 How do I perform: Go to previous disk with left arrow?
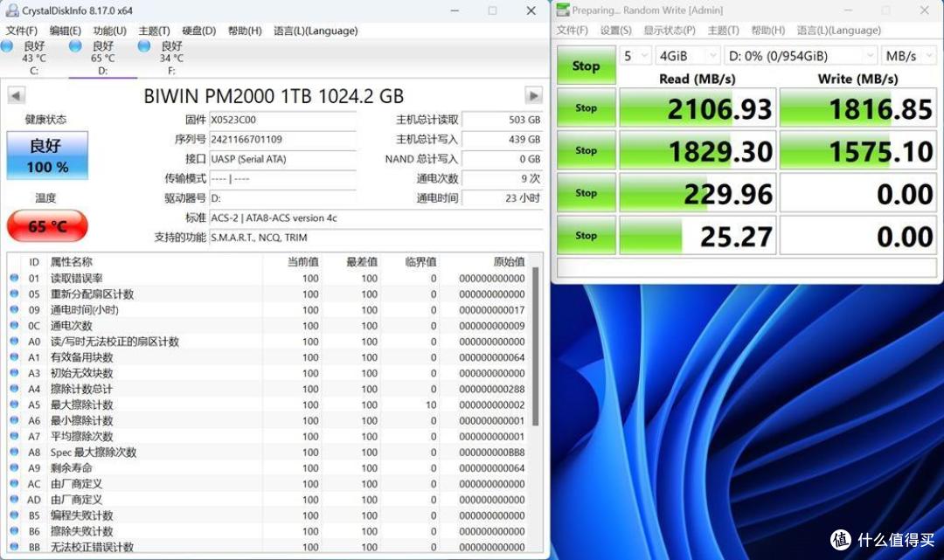(17, 95)
